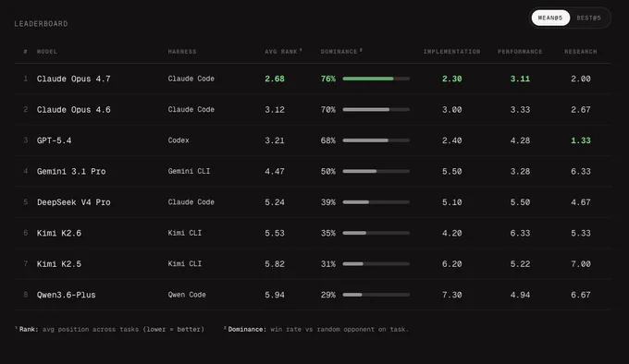Click the DeepSeek V4 Pro dominance bar
629x364 pixels.
pos(376,202)
